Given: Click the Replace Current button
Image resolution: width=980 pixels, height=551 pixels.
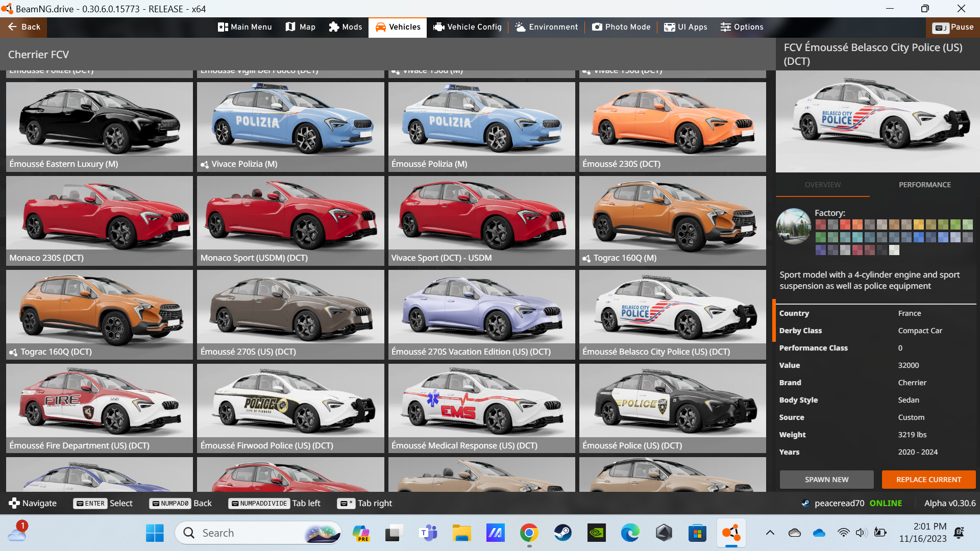Looking at the screenshot, I should (928, 480).
